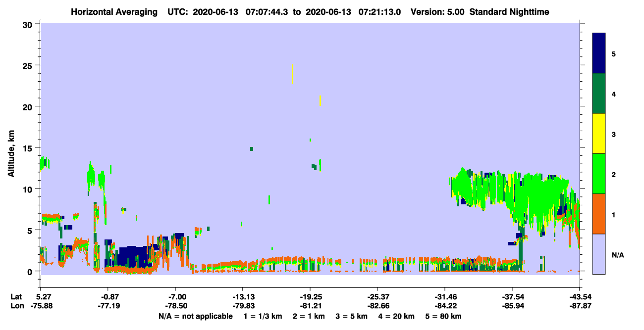Click the latitude value '-43.54'

(x=579, y=297)
